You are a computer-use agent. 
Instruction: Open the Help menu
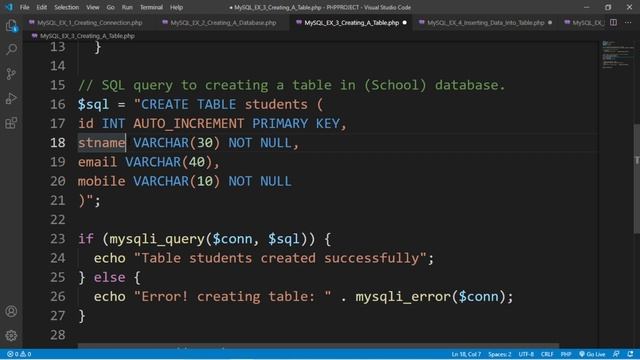click(176, 7)
